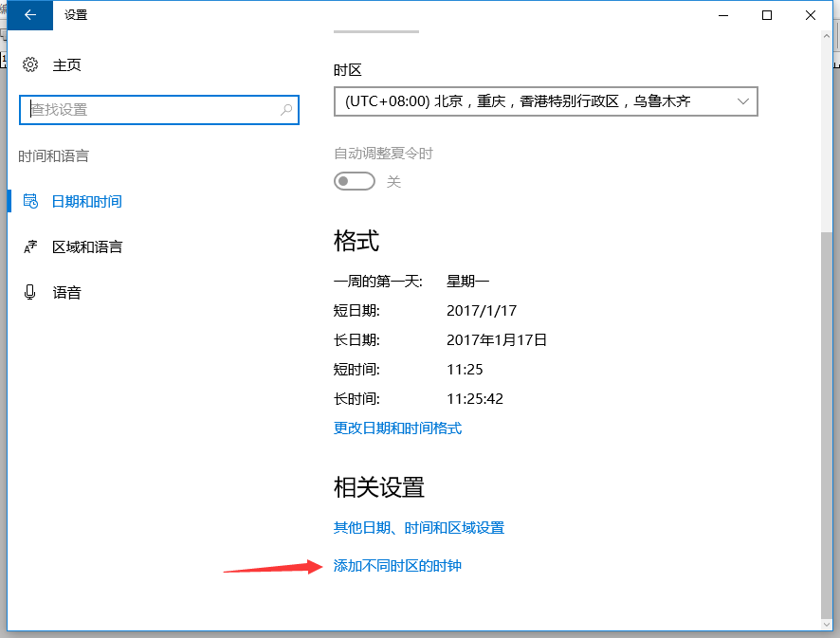Image resolution: width=840 pixels, height=638 pixels.
Task: Click the 添加不同时区的时钟 link
Action: (x=396, y=563)
